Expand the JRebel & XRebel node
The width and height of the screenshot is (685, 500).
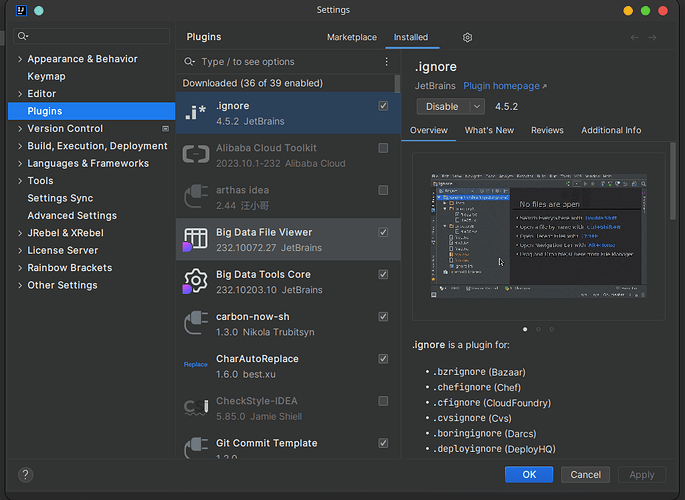pyautogui.click(x=20, y=233)
